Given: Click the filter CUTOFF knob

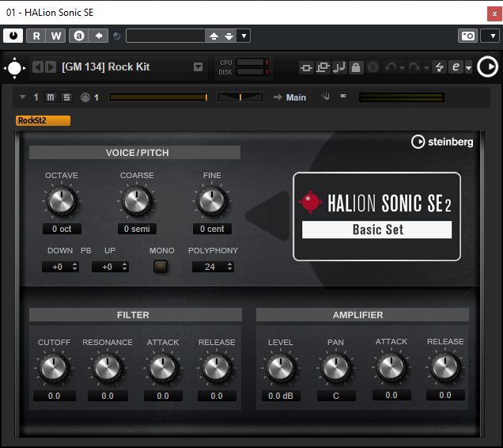Looking at the screenshot, I should pyautogui.click(x=54, y=368).
